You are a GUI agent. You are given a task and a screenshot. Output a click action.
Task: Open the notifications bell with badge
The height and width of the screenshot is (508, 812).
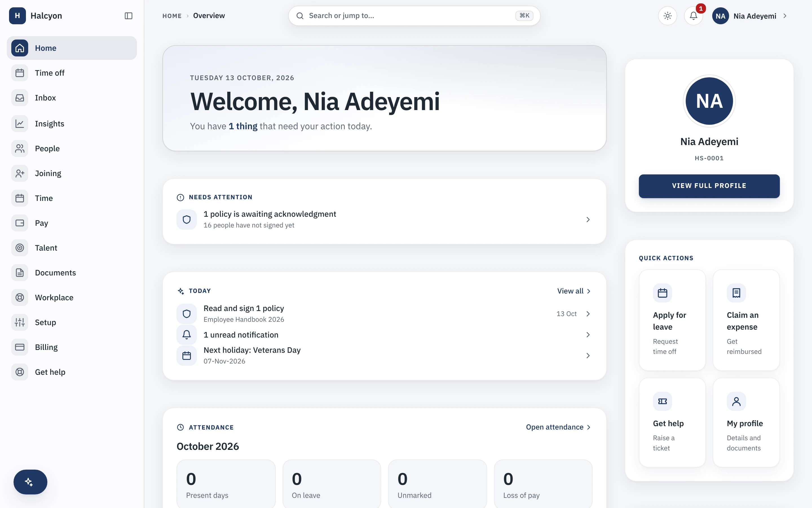694,16
